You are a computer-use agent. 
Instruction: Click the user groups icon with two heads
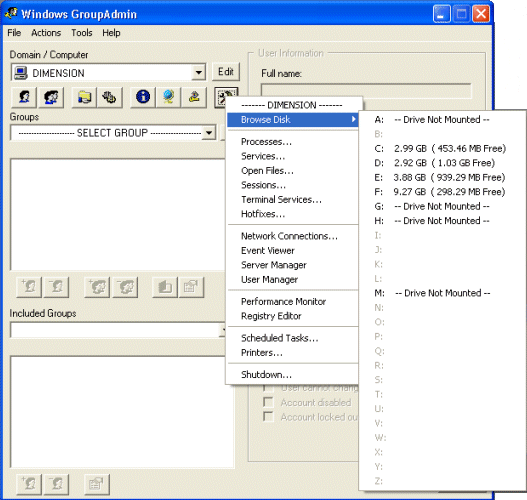click(x=51, y=97)
